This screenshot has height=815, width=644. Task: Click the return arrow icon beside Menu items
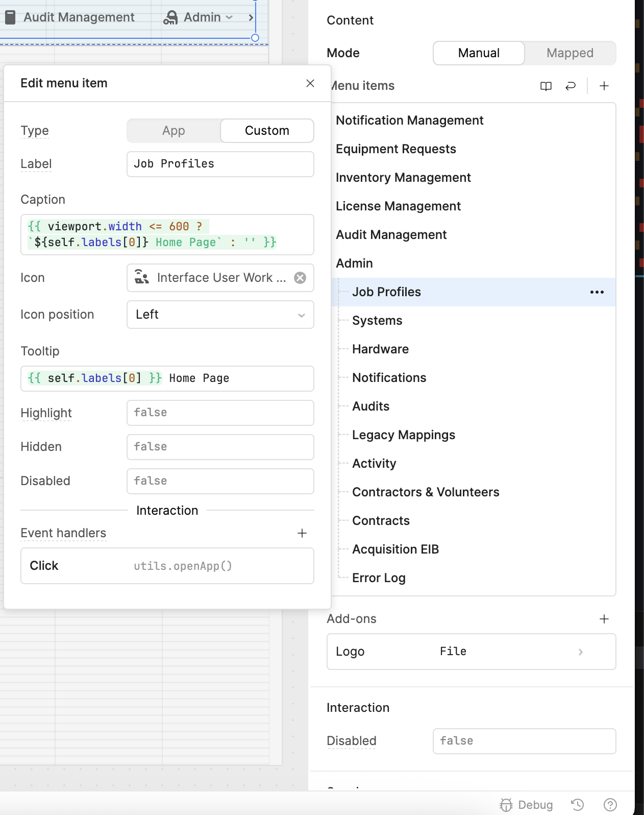570,86
